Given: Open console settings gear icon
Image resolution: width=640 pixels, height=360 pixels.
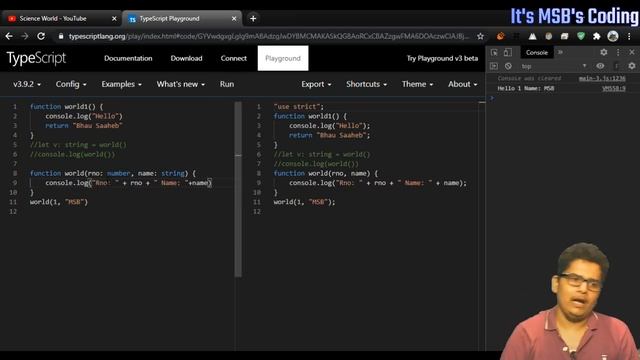Looking at the screenshot, I should pos(632,66).
